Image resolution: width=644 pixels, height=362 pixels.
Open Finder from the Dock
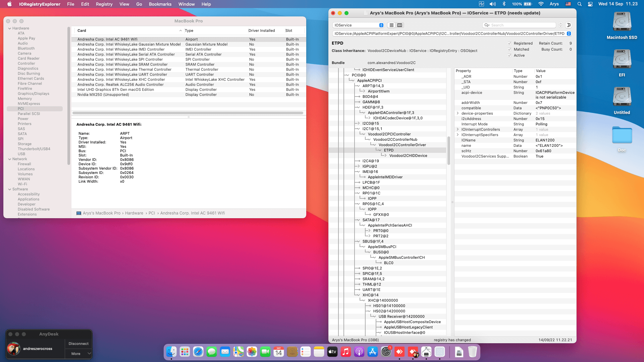(x=171, y=352)
